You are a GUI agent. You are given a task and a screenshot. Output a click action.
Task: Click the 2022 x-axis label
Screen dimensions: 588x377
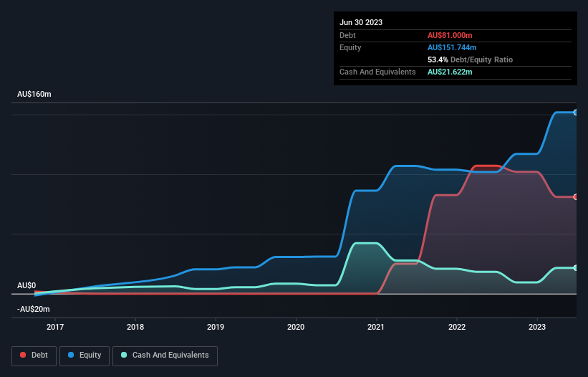[x=457, y=327]
